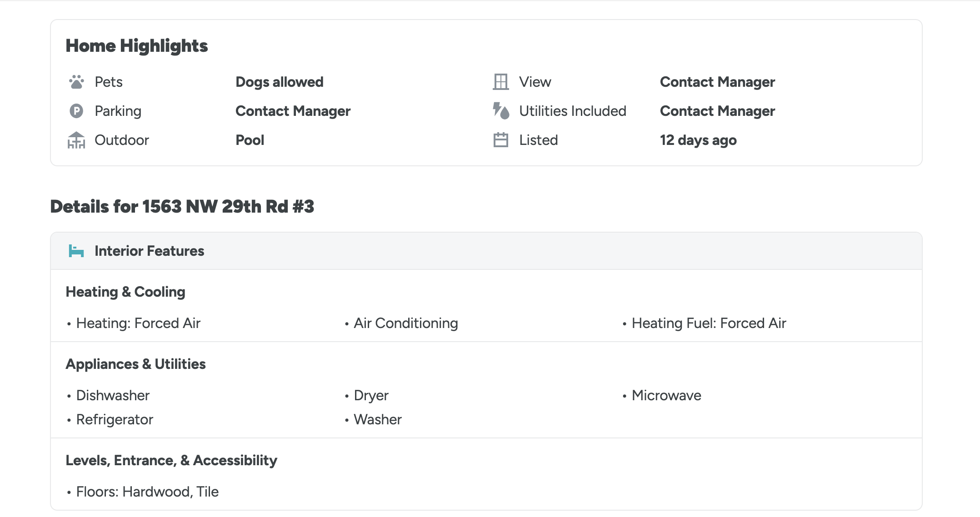Click the Parking P icon
The width and height of the screenshot is (980, 517).
[x=76, y=111]
